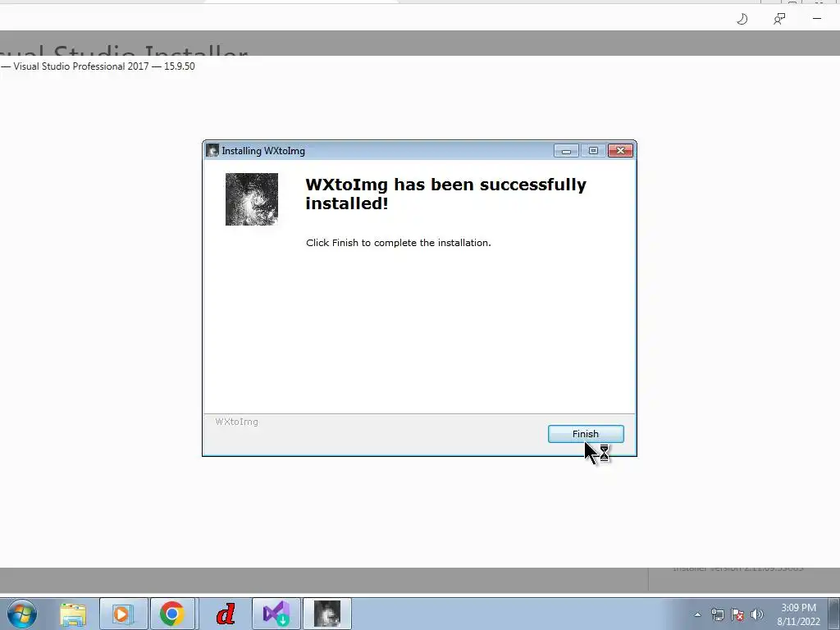Screen dimensions: 840x630
Task: Minimize the Visual Studio Installer window
Action: pos(817,19)
